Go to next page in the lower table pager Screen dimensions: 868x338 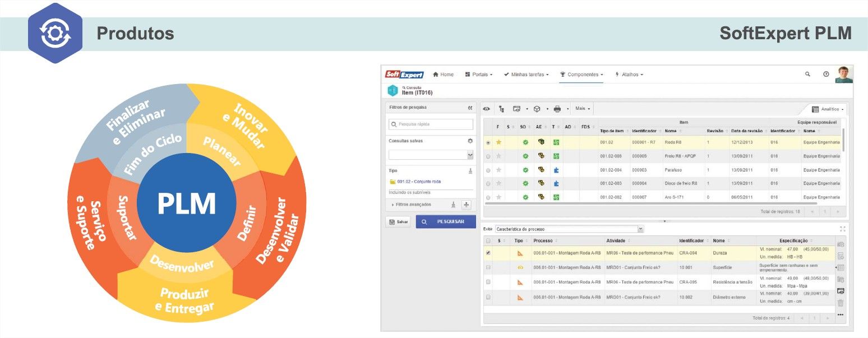click(828, 318)
